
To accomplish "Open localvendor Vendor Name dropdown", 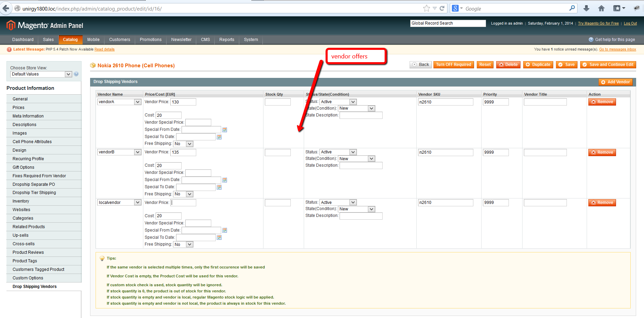I will click(119, 203).
